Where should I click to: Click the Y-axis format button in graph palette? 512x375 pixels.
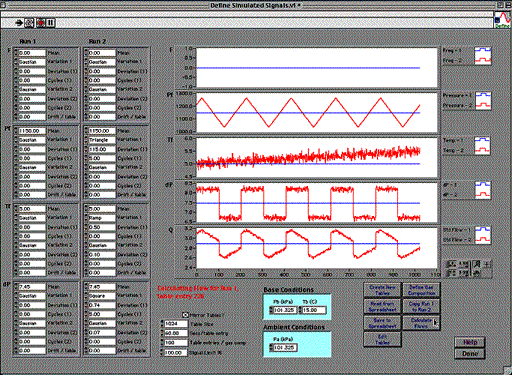(x=463, y=273)
